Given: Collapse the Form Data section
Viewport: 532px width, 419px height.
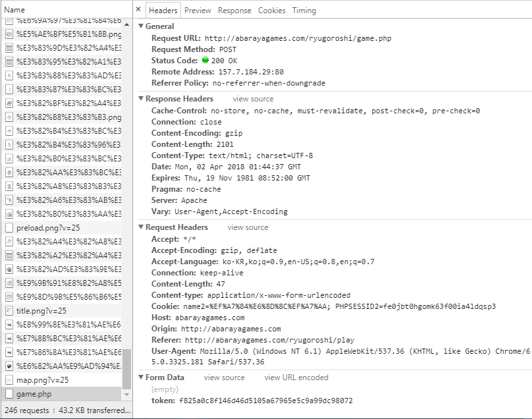Looking at the screenshot, I should click(x=141, y=377).
